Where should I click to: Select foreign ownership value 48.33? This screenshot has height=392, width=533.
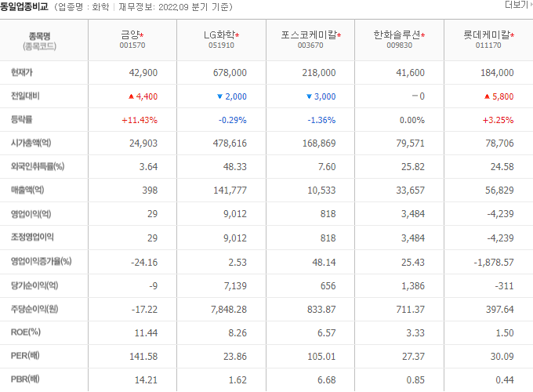pyautogui.click(x=235, y=166)
